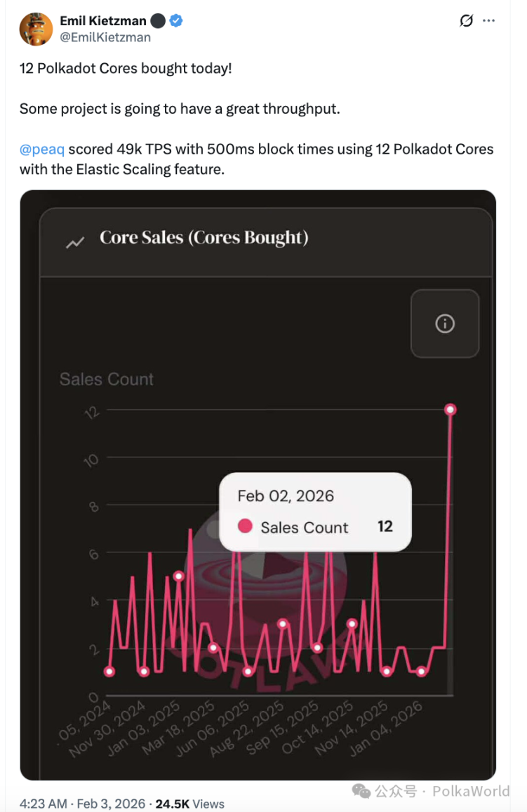Click the Core Sales (Cores Bought) title

[x=204, y=238]
